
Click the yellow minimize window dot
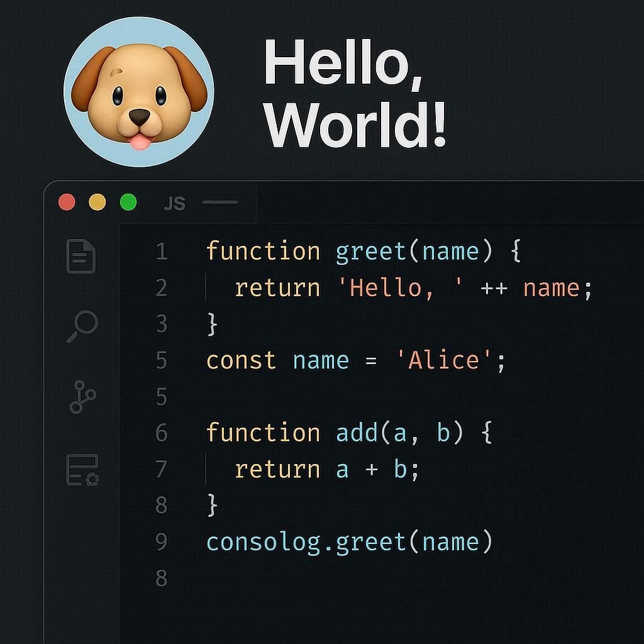point(97,202)
